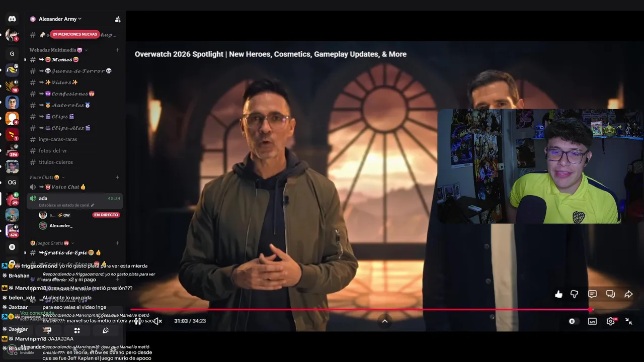
Task: Click chat username friggaosmond
Action: coord(39,266)
